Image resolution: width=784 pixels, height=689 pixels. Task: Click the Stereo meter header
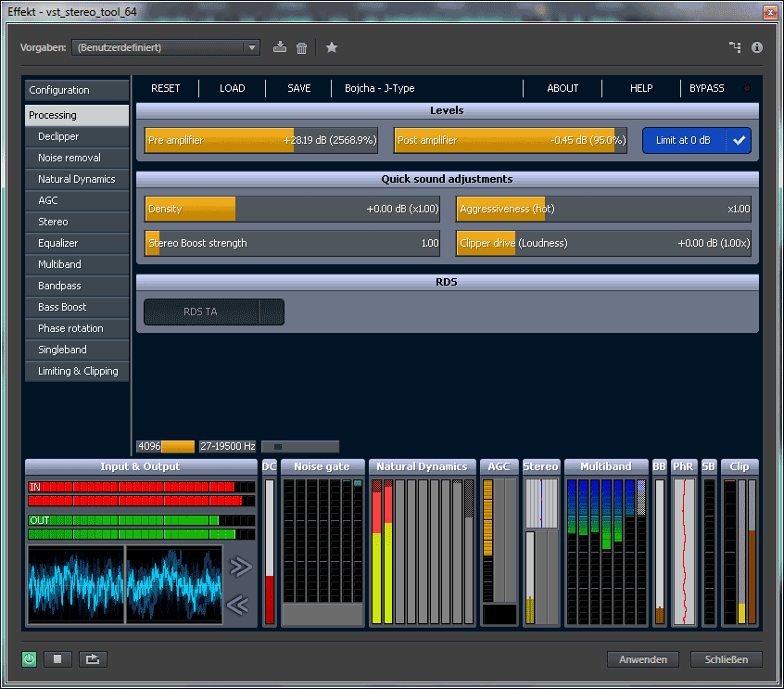tap(540, 466)
